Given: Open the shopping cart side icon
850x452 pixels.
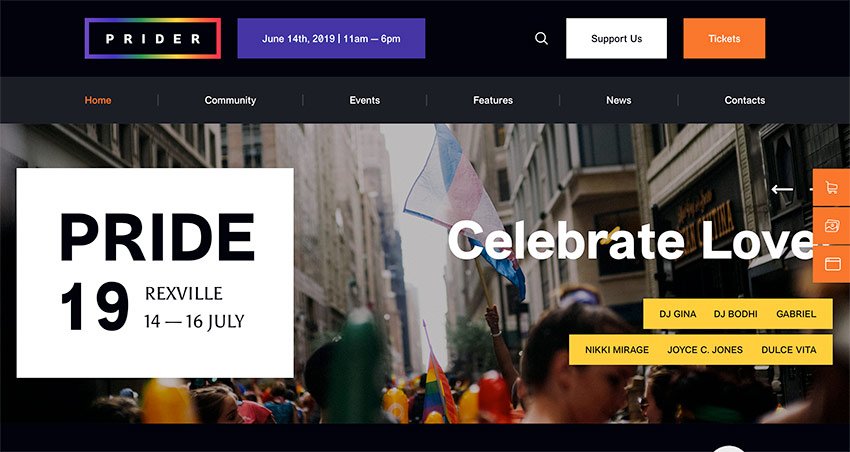Looking at the screenshot, I should coord(831,188).
